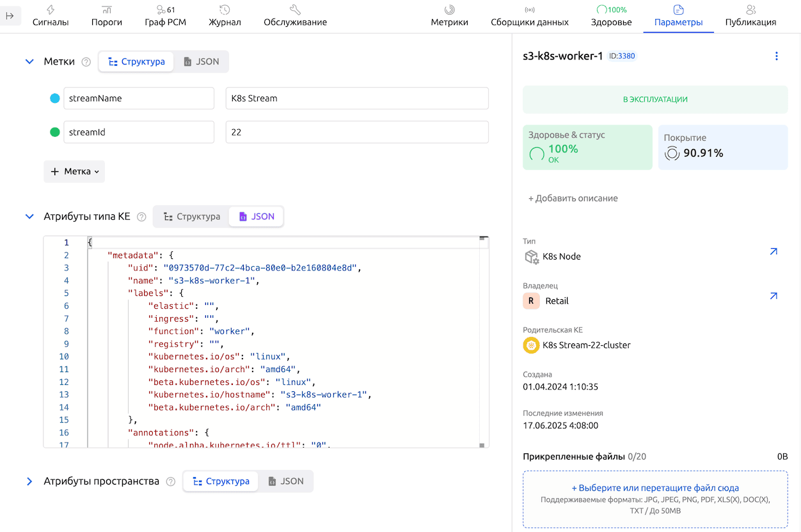Open the + Метка dropdown
This screenshot has height=532, width=801.
[x=74, y=171]
